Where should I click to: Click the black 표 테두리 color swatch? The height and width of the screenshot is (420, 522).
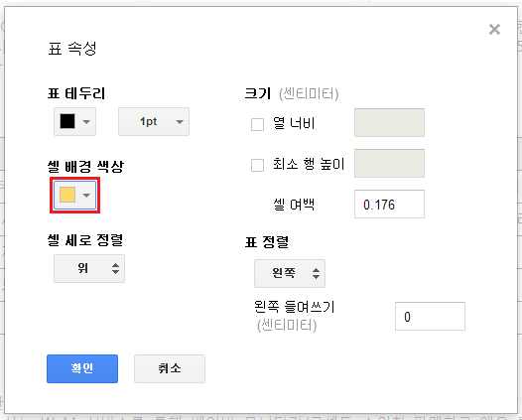[67, 121]
